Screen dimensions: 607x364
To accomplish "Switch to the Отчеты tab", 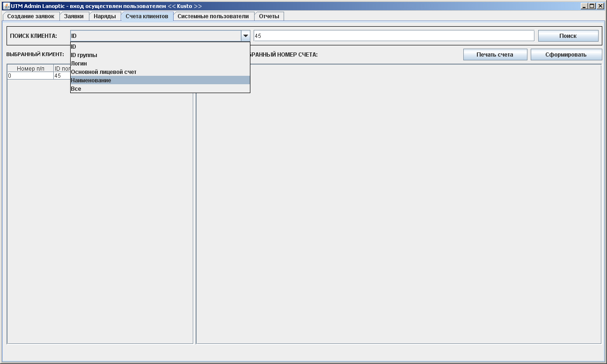I will 269,16.
